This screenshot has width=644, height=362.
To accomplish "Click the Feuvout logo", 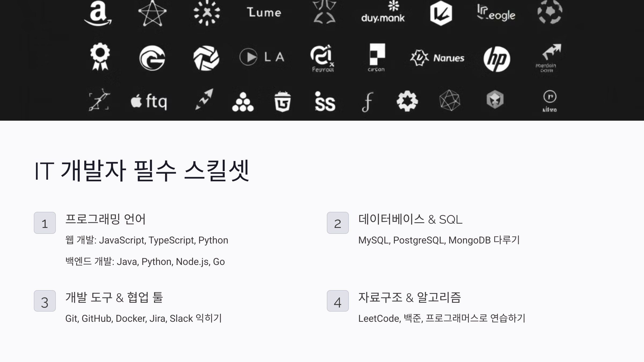I will 323,58.
